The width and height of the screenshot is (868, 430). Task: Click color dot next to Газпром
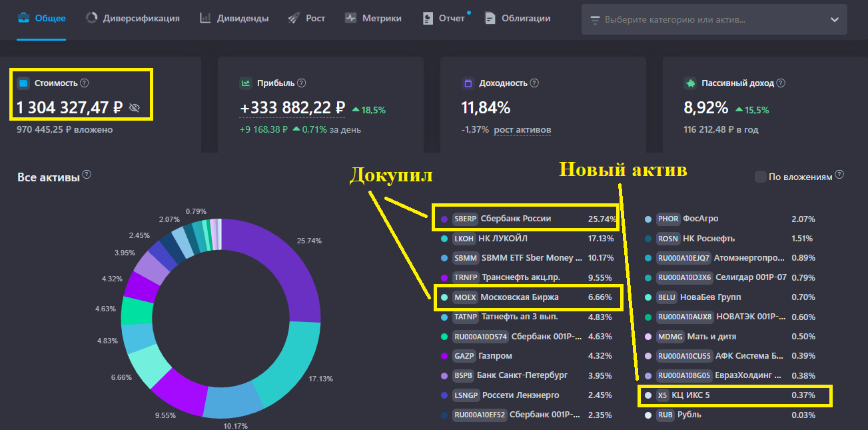444,356
